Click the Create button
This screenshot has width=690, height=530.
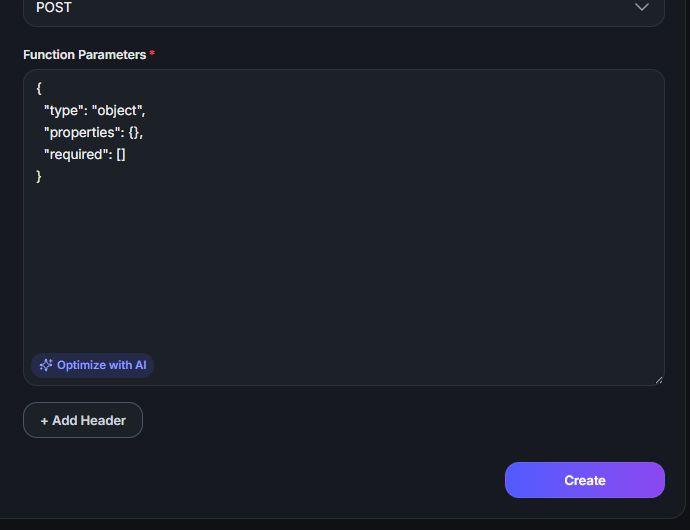click(x=585, y=480)
